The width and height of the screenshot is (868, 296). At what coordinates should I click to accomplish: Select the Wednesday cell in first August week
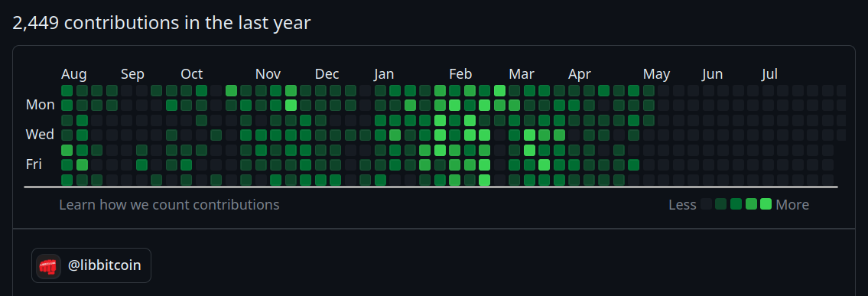pos(67,135)
